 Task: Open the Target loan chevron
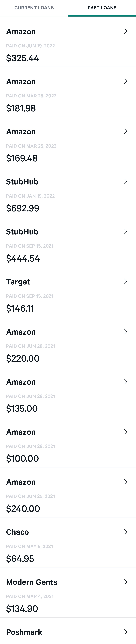click(x=125, y=281)
